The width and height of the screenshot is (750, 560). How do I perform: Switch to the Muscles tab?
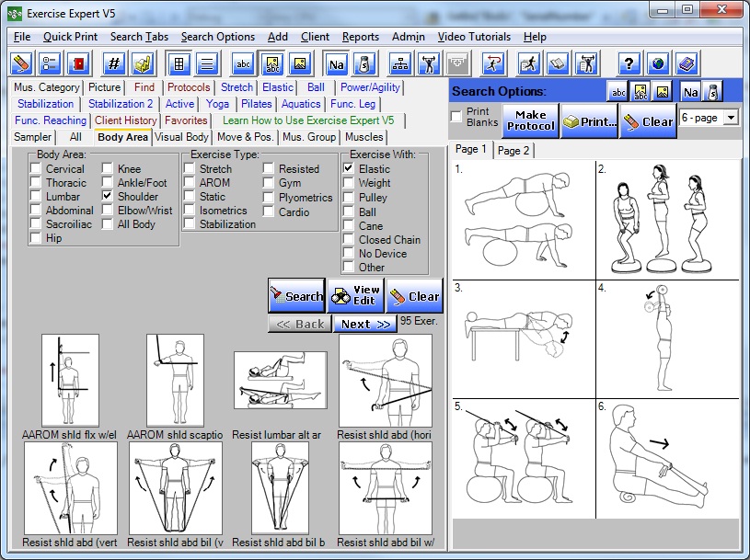click(x=364, y=137)
